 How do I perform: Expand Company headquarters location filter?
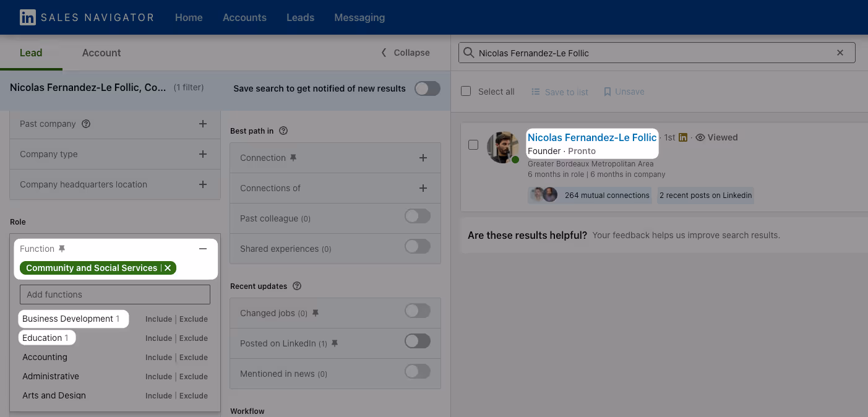click(x=202, y=184)
